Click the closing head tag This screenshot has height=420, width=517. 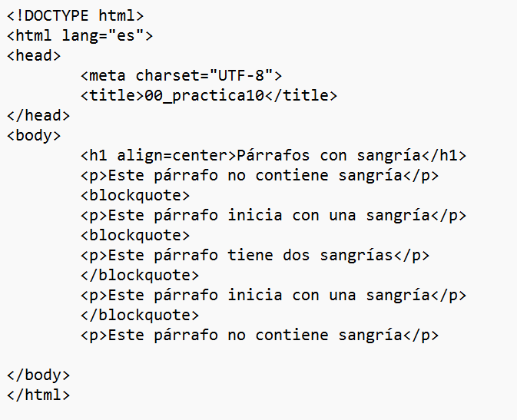point(38,116)
